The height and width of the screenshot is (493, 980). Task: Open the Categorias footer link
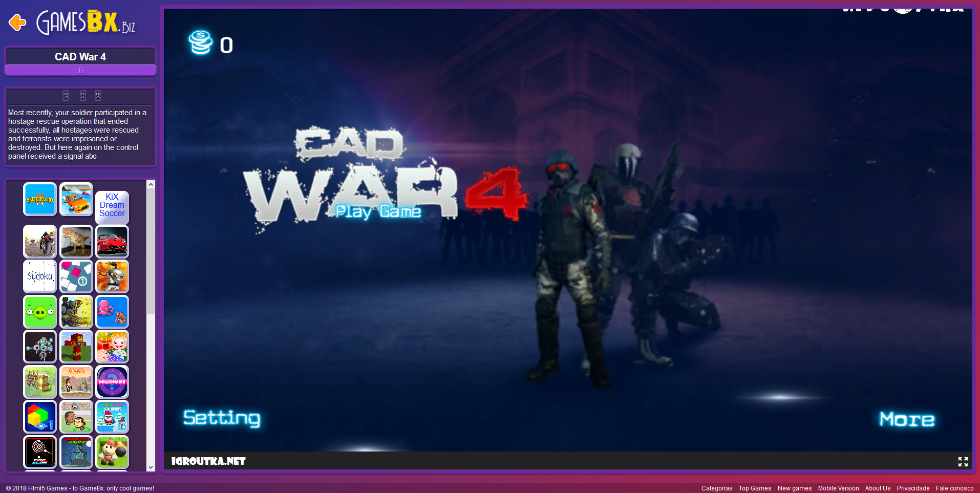coord(716,488)
